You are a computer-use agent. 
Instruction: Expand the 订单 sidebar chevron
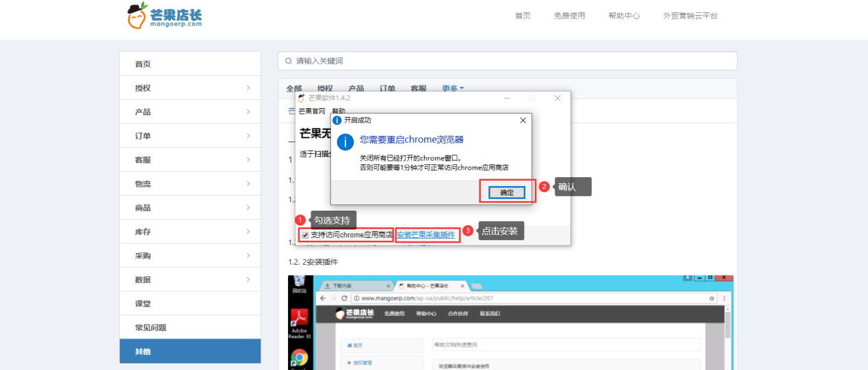coord(248,136)
